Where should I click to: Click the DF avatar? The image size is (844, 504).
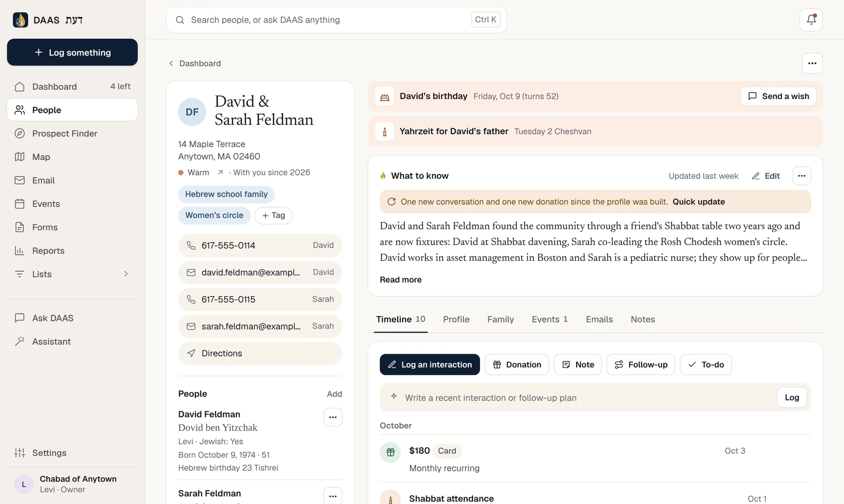coord(192,112)
